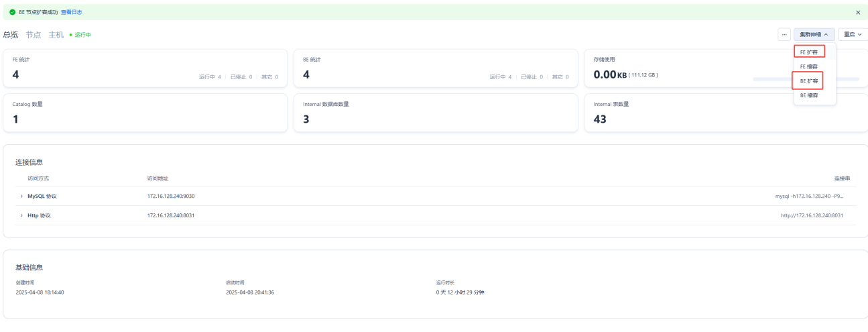Select FE 扩容 from the menu
Viewport: 868px width, 332px height.
[x=809, y=52]
